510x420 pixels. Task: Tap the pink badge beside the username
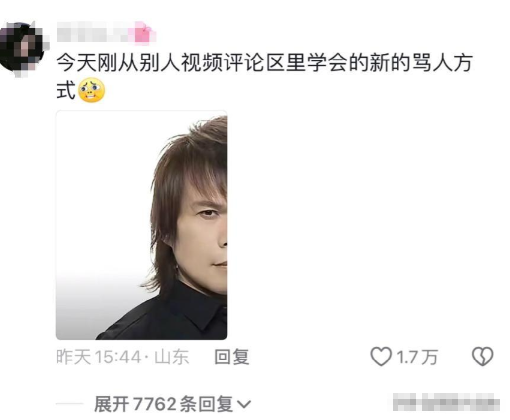(143, 33)
